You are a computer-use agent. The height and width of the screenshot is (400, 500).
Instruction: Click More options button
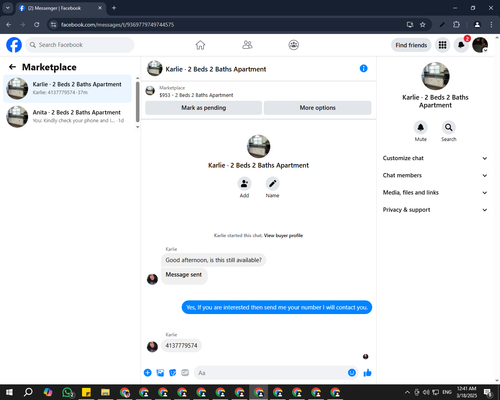tap(317, 108)
